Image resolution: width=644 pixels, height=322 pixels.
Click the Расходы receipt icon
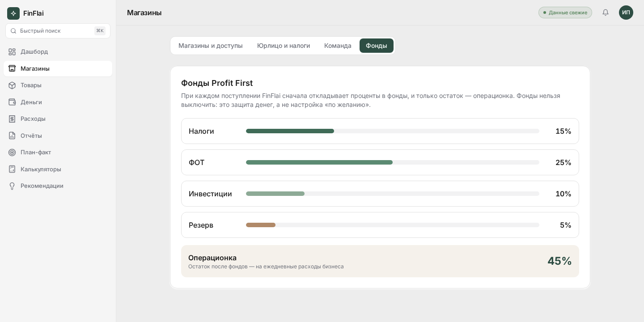pyautogui.click(x=12, y=119)
